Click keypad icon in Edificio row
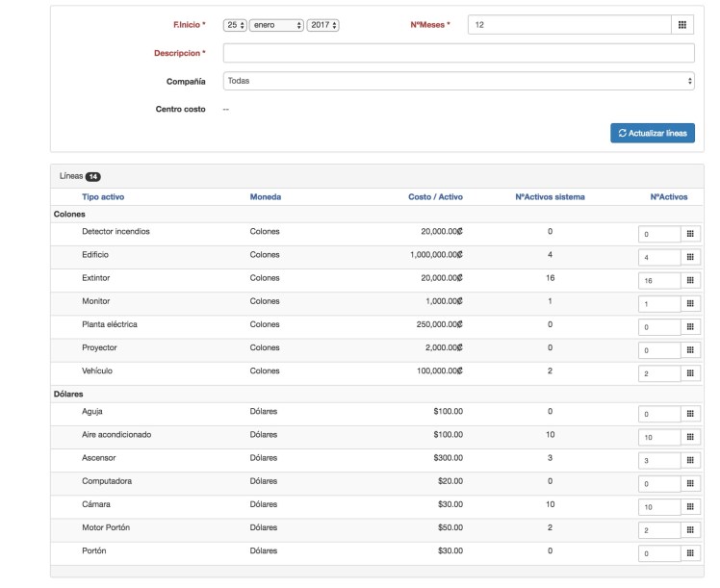Viewport: 720px width, 588px height. coord(691,257)
